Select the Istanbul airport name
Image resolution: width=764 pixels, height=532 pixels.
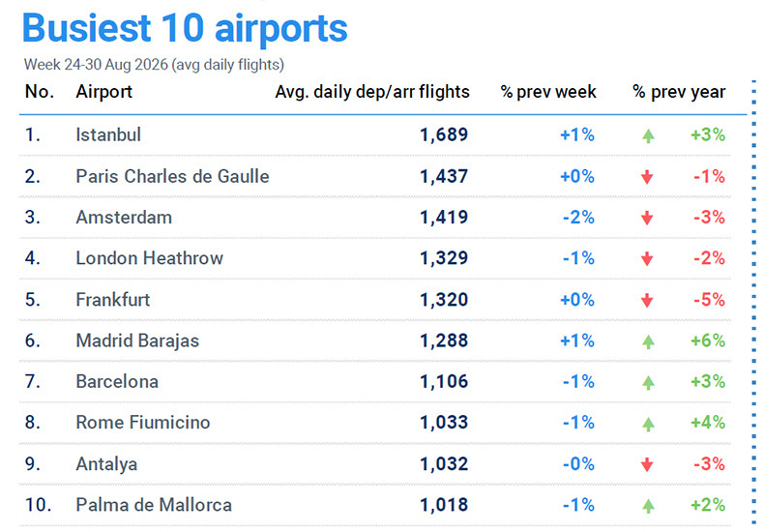coord(108,135)
